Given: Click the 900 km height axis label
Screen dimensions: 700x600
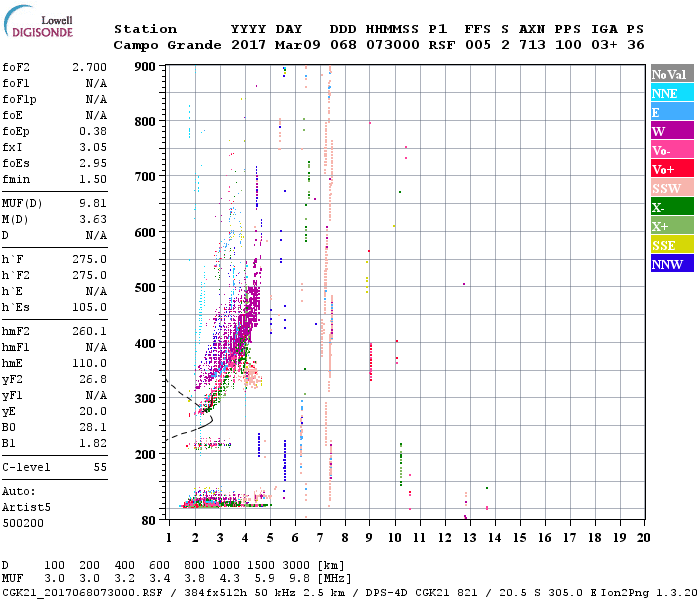Looking at the screenshot, I should (145, 67).
